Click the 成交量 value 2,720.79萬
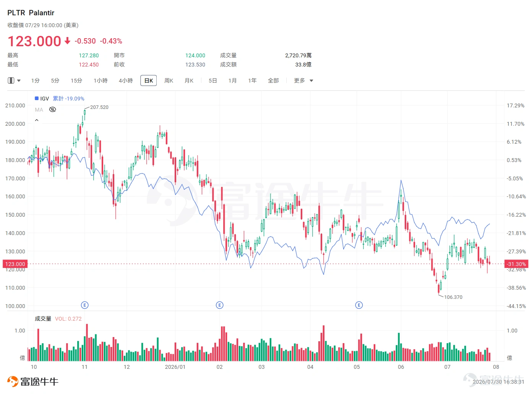The width and height of the screenshot is (532, 394). 298,55
